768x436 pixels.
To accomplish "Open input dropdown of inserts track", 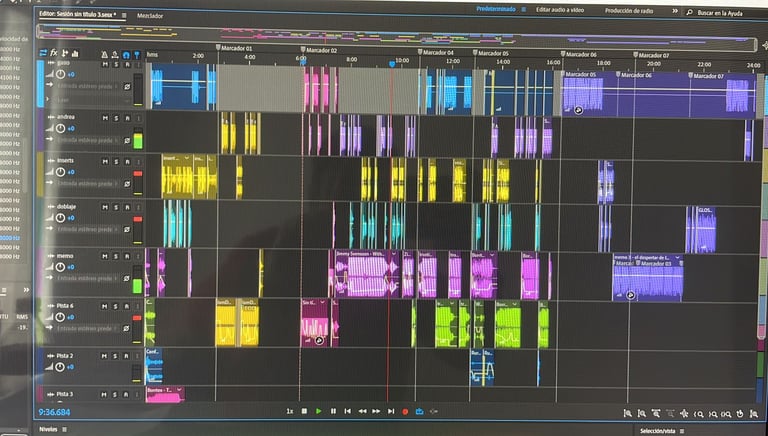I will point(86,184).
